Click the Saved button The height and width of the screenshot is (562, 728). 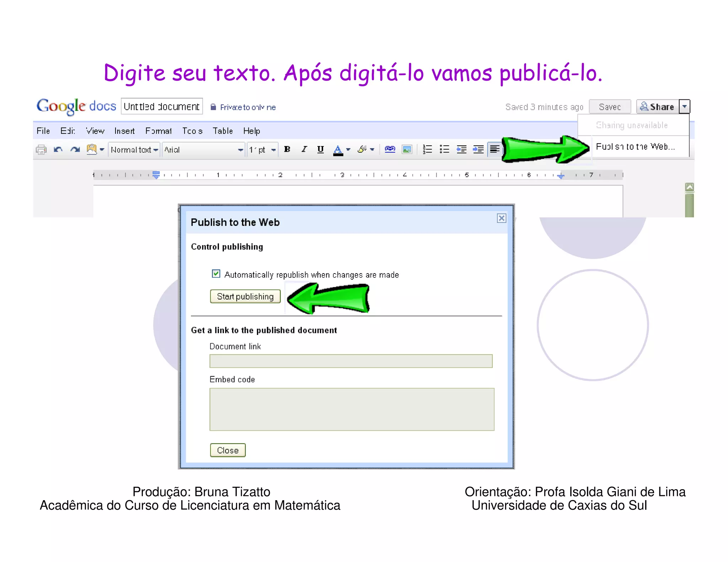(610, 107)
